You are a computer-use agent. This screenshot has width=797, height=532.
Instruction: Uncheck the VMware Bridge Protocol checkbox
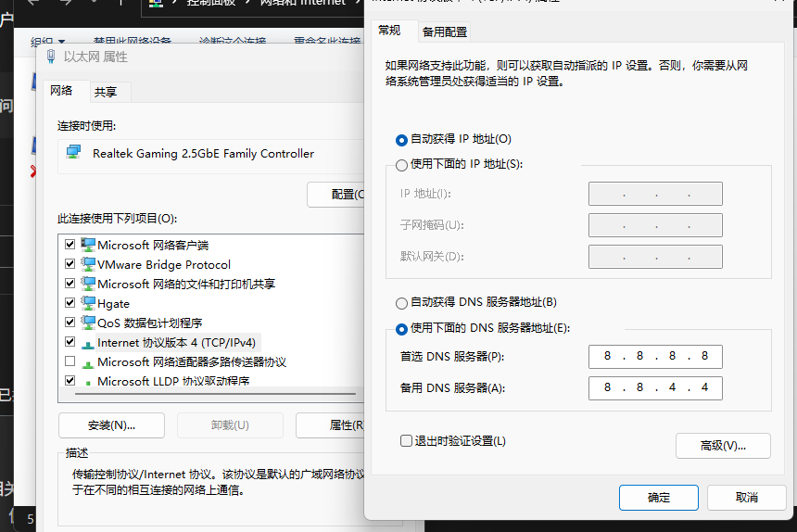[x=70, y=264]
